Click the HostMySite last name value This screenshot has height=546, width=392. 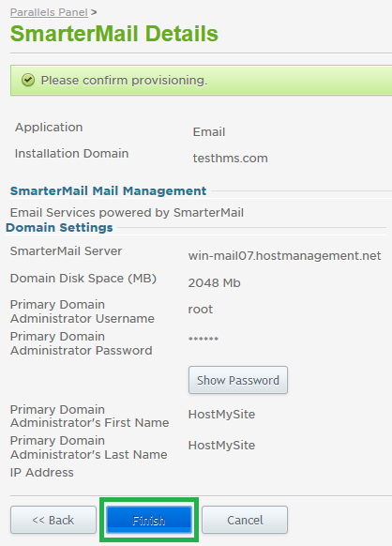tap(221, 446)
